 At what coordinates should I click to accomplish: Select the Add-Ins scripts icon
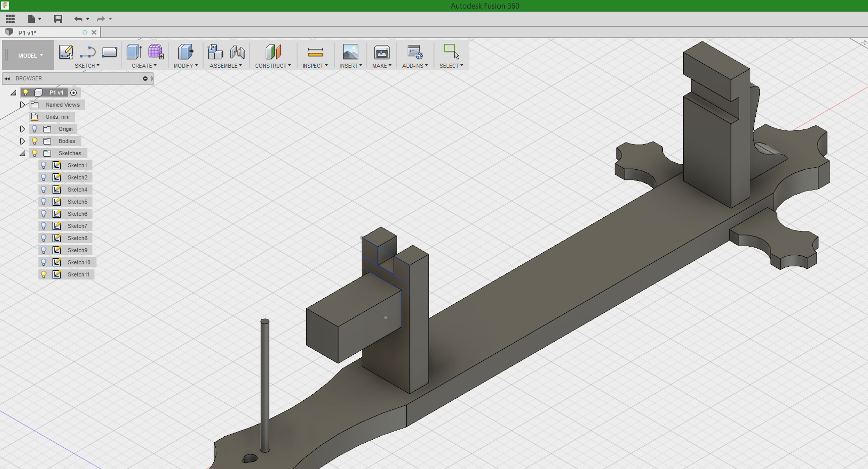tap(415, 52)
